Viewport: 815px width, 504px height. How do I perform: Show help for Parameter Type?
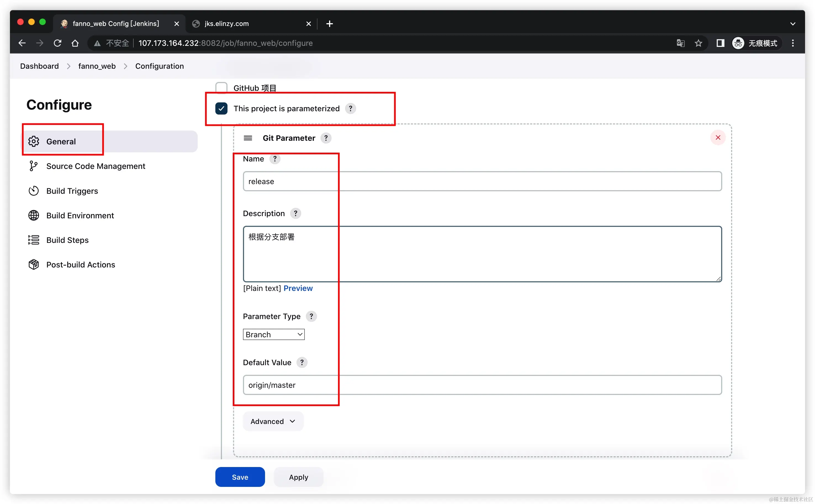tap(311, 316)
